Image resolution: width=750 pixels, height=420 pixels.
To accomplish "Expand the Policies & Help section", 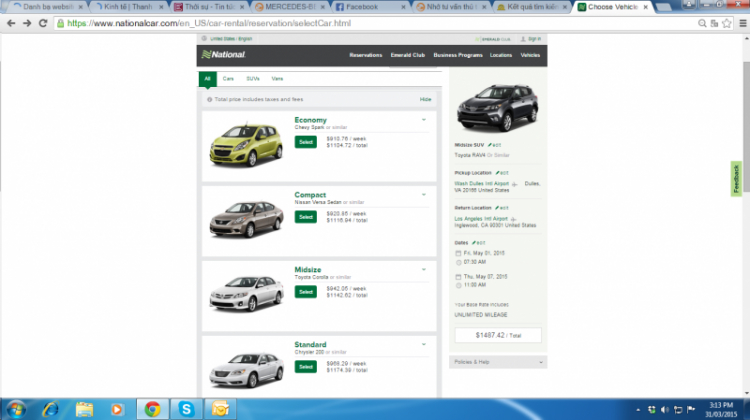I will [x=498, y=362].
